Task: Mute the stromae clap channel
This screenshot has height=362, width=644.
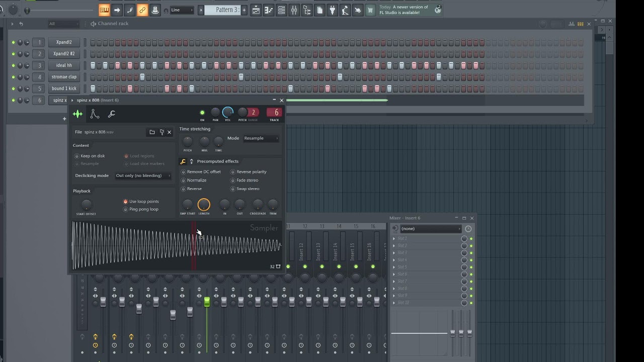Action: [x=13, y=77]
